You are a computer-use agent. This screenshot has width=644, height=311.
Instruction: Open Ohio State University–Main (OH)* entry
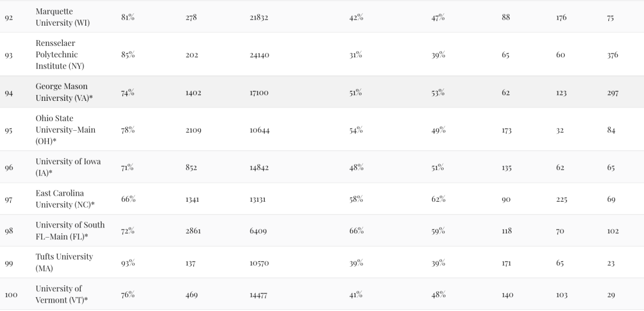pyautogui.click(x=66, y=130)
